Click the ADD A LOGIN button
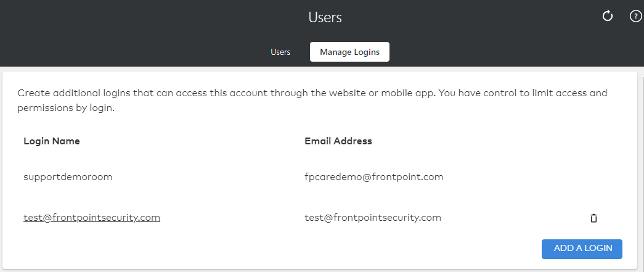Image resolution: width=644 pixels, height=272 pixels. pyautogui.click(x=582, y=249)
